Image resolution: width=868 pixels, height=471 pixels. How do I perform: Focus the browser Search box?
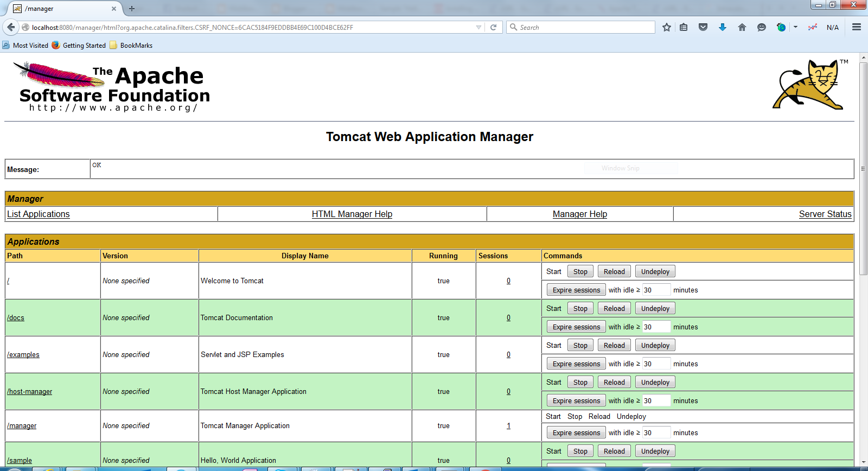coord(580,27)
